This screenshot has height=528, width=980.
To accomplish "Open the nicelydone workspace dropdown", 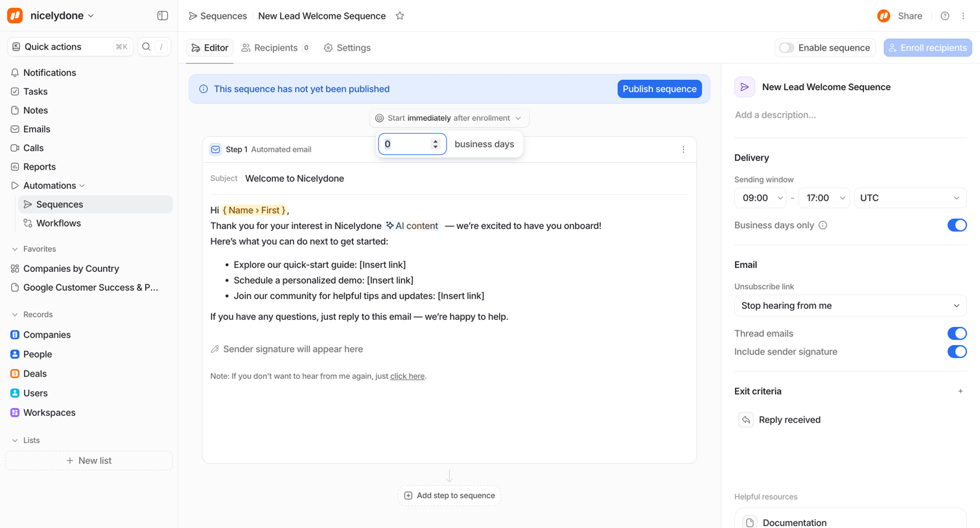I will coord(62,16).
